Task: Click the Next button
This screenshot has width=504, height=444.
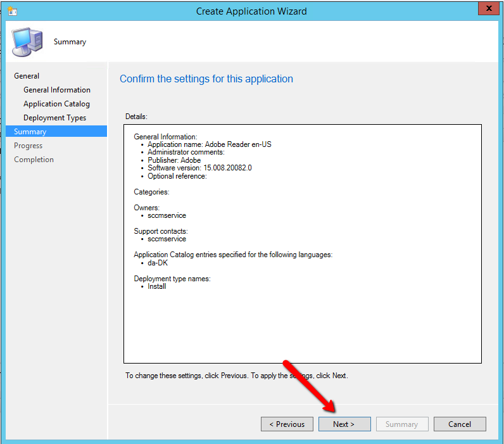Action: pyautogui.click(x=344, y=424)
